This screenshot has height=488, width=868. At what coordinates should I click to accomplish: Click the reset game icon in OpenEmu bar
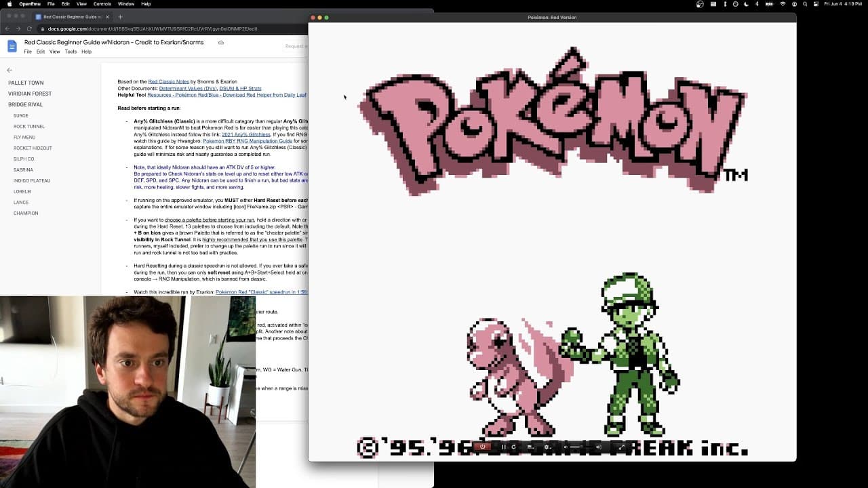513,447
